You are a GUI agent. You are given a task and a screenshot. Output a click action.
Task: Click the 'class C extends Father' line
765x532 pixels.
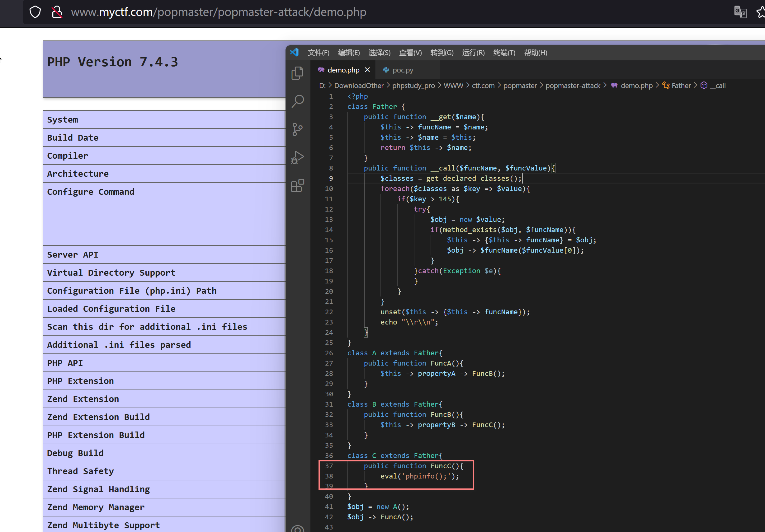pyautogui.click(x=395, y=455)
